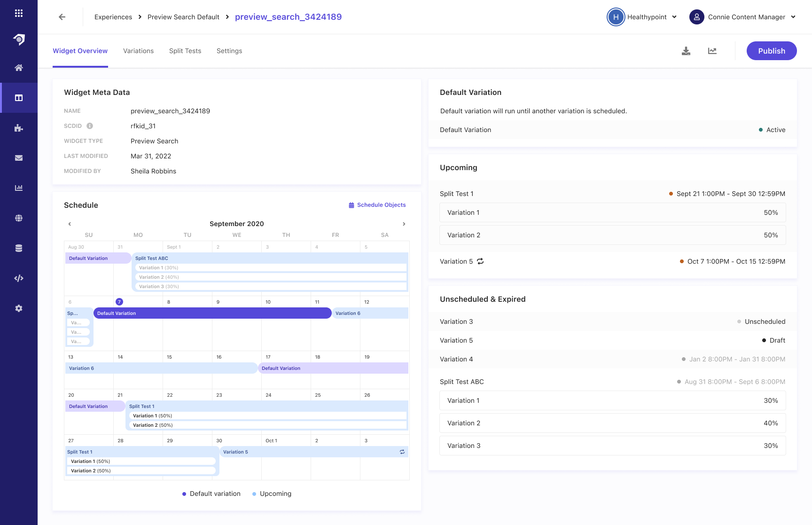Open Variation 3 Unscheduled row
812x525 pixels.
pos(613,321)
